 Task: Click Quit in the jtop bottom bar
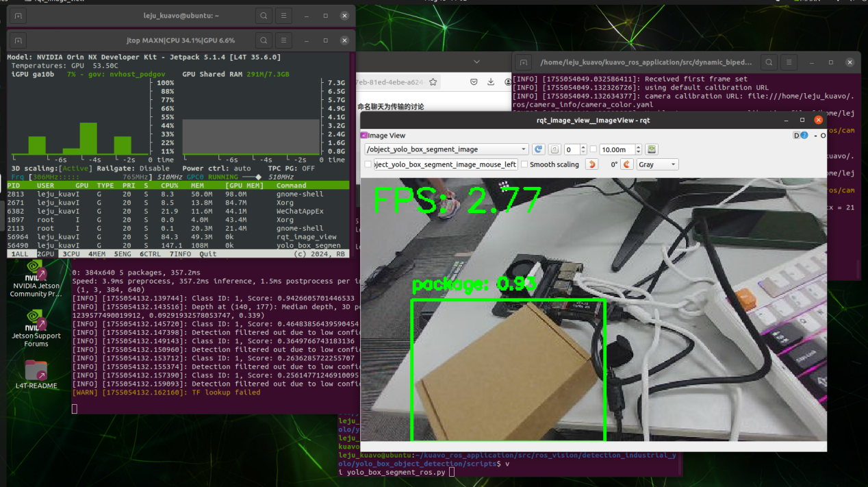(x=207, y=253)
